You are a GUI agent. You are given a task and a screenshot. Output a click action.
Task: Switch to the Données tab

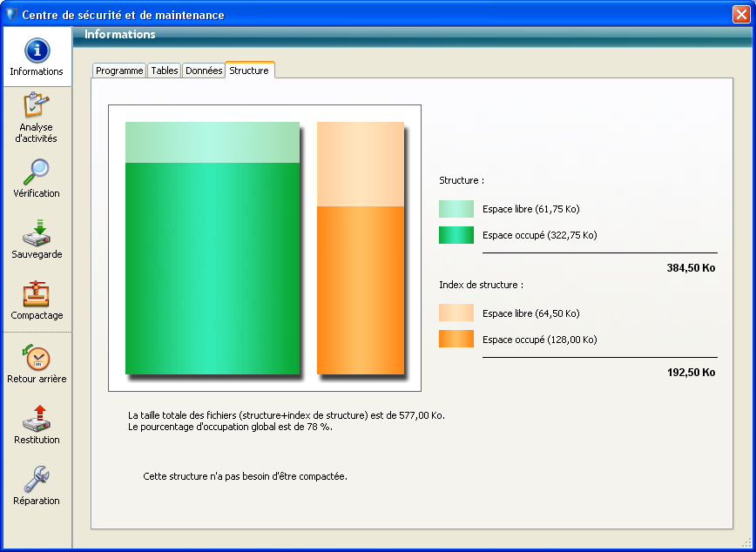(204, 71)
